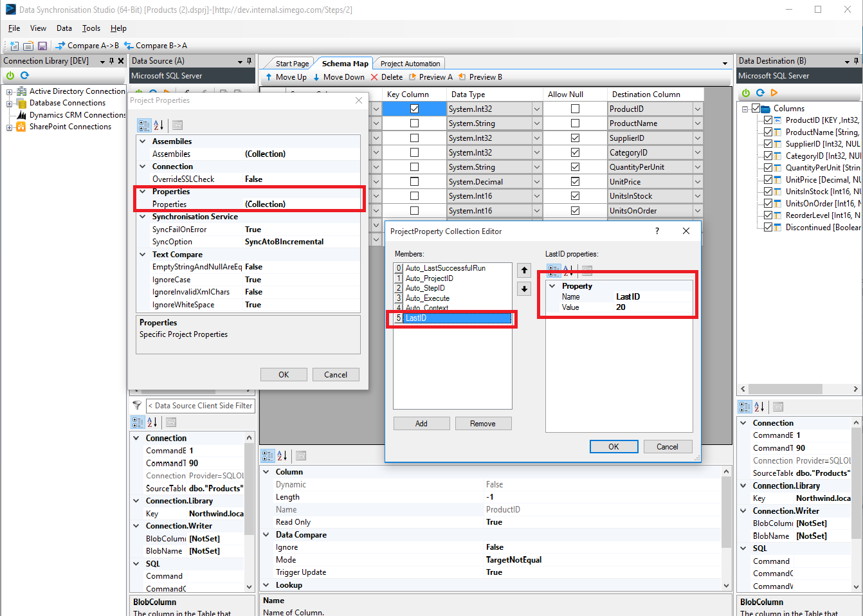Collapse Assemblies category in Project Properties
The height and width of the screenshot is (616, 863).
[x=143, y=141]
